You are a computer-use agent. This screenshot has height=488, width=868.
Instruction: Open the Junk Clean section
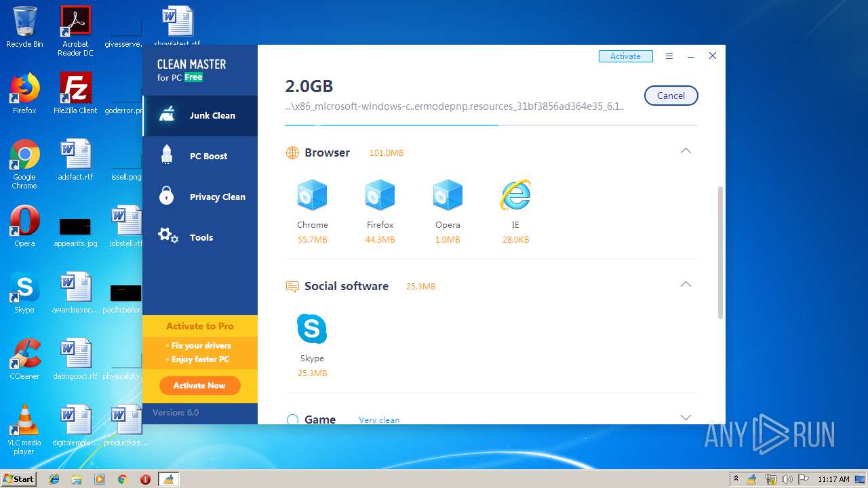pos(200,116)
